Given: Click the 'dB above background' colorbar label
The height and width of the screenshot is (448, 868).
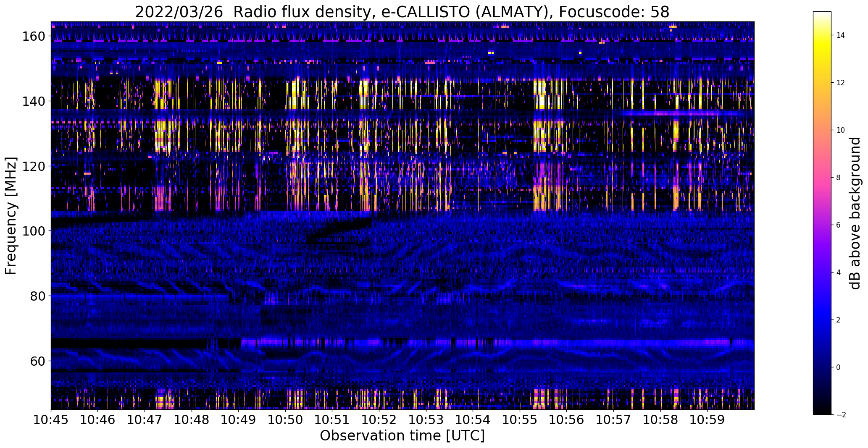Looking at the screenshot, I should pyautogui.click(x=855, y=213).
